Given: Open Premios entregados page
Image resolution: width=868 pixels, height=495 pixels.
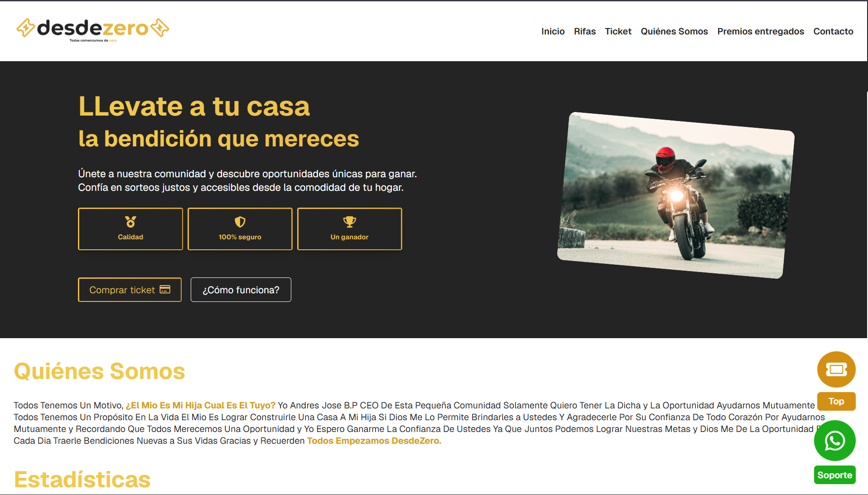Looking at the screenshot, I should 761,31.
